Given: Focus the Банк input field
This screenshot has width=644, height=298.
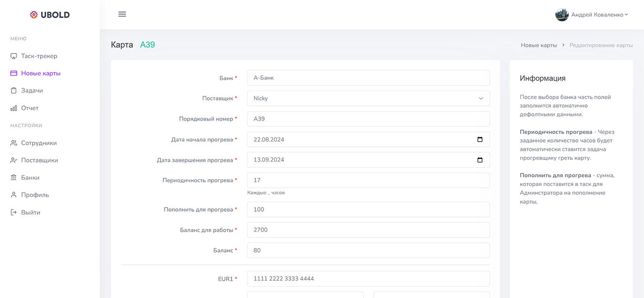Looking at the screenshot, I should 368,78.
